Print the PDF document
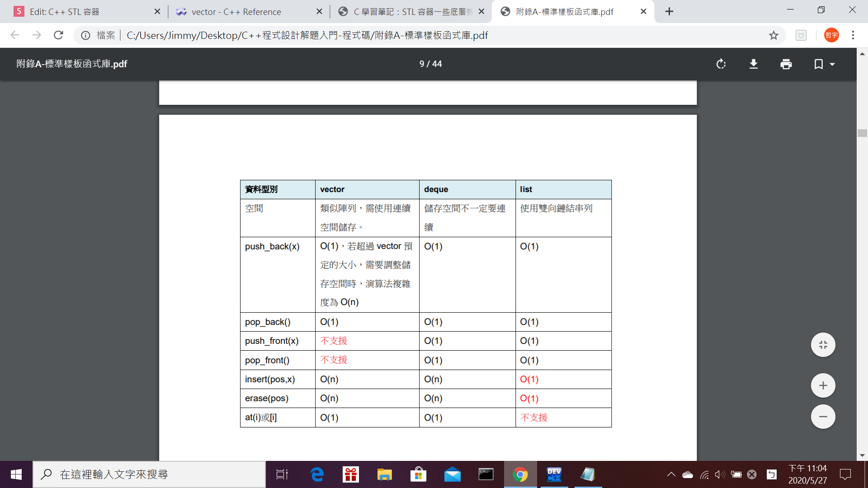 [786, 64]
